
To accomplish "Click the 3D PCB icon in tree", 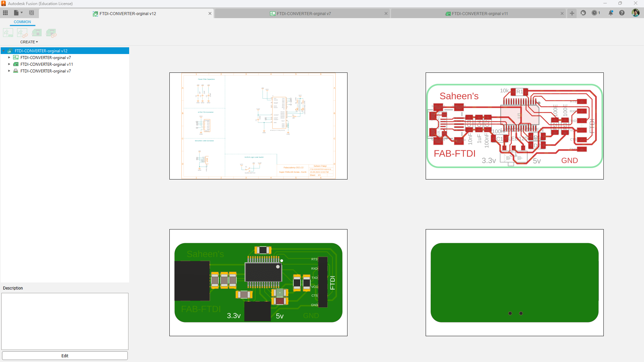I will coord(16,71).
